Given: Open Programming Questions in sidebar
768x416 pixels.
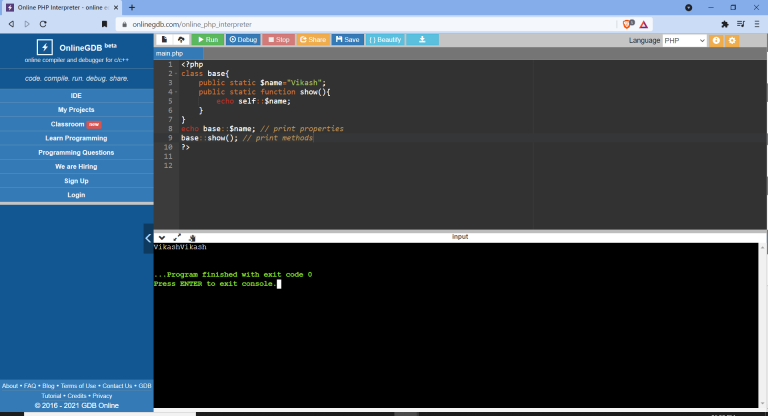Looking at the screenshot, I should (76, 152).
